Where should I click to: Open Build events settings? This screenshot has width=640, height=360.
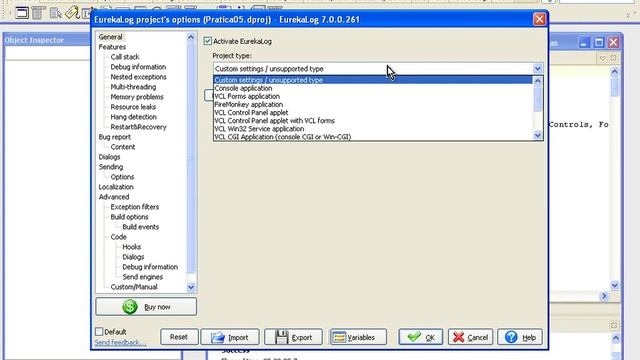click(140, 227)
